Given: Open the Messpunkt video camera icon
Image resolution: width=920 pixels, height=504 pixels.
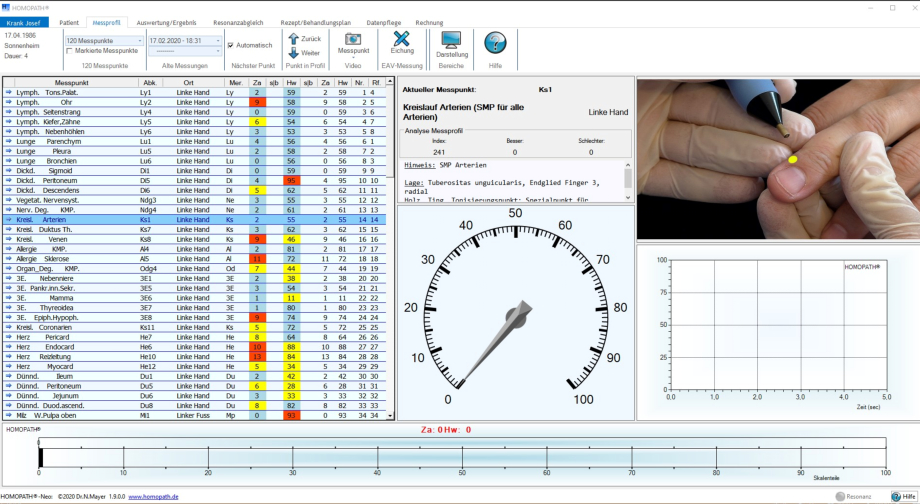Looking at the screenshot, I should pyautogui.click(x=353, y=37).
